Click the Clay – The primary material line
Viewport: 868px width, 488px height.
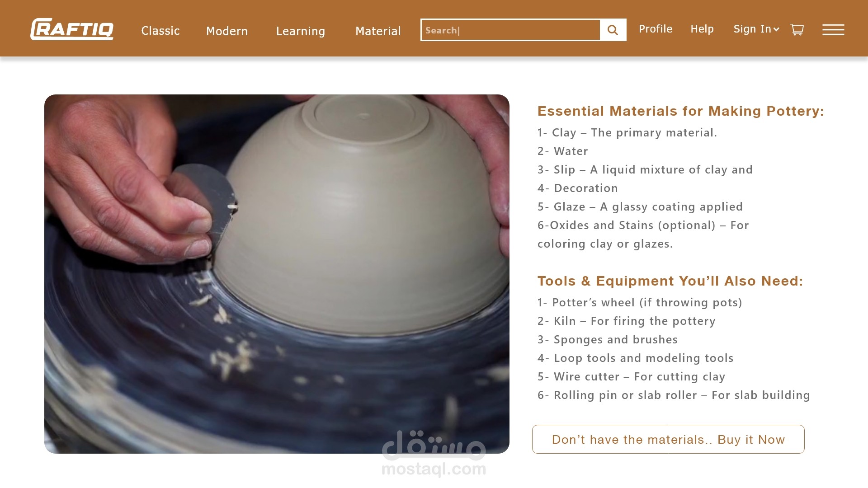click(x=627, y=132)
